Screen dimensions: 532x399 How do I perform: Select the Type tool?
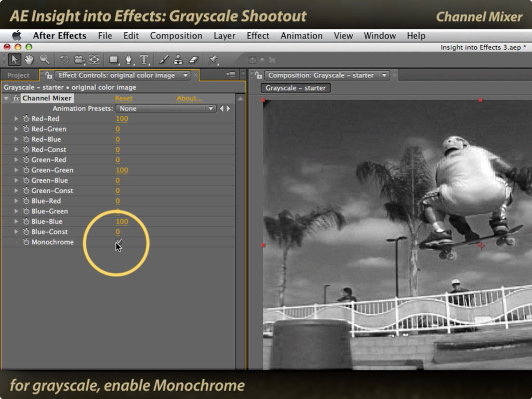click(144, 60)
